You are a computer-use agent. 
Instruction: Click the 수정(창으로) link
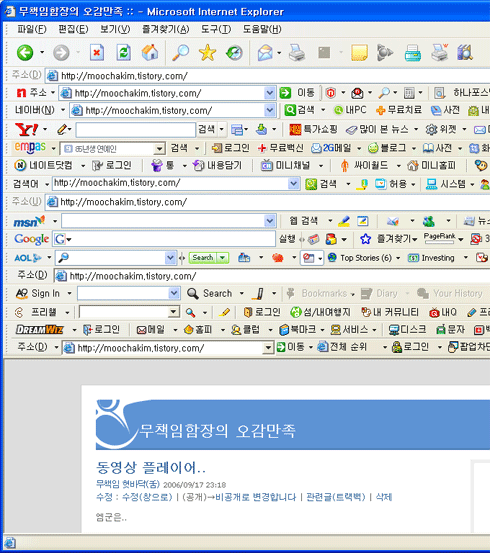[x=147, y=497]
